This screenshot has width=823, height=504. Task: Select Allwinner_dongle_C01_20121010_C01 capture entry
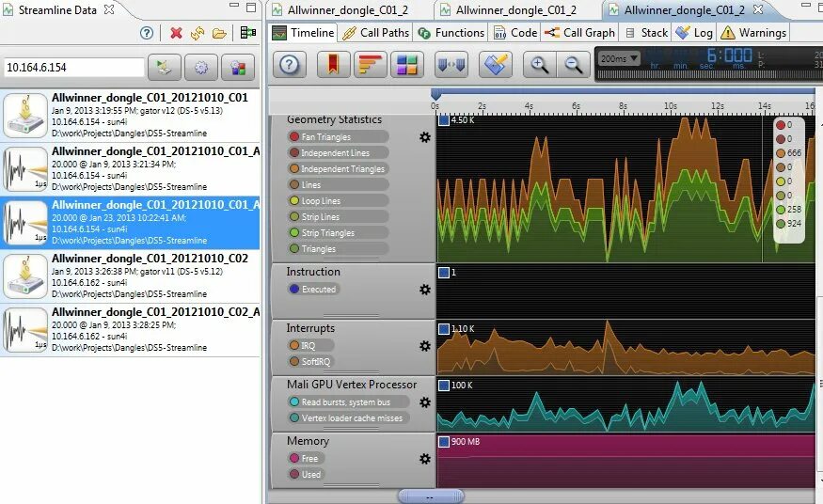coord(130,115)
